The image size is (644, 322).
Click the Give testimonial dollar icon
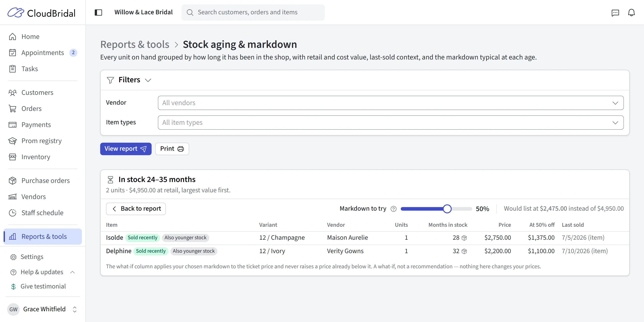coord(13,286)
